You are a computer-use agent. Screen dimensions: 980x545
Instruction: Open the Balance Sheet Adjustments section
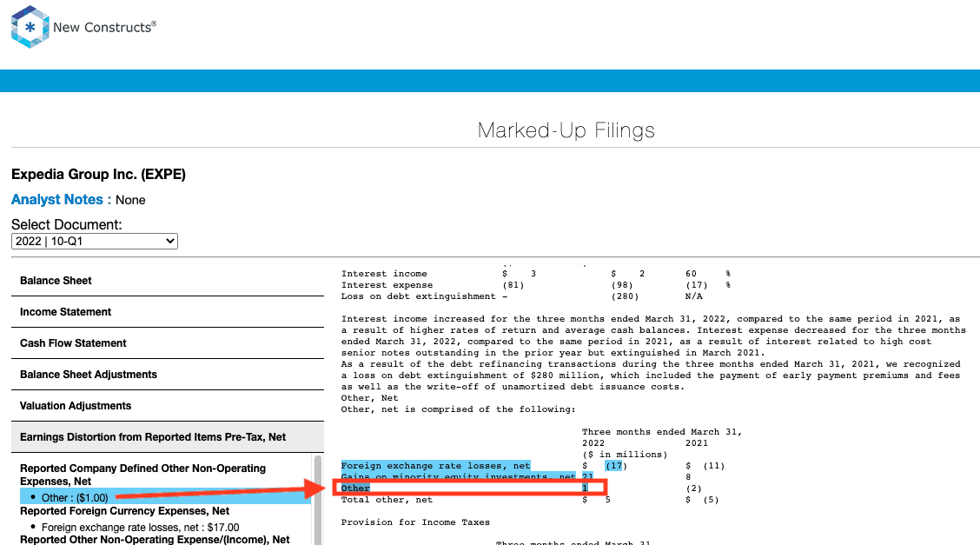click(x=168, y=375)
